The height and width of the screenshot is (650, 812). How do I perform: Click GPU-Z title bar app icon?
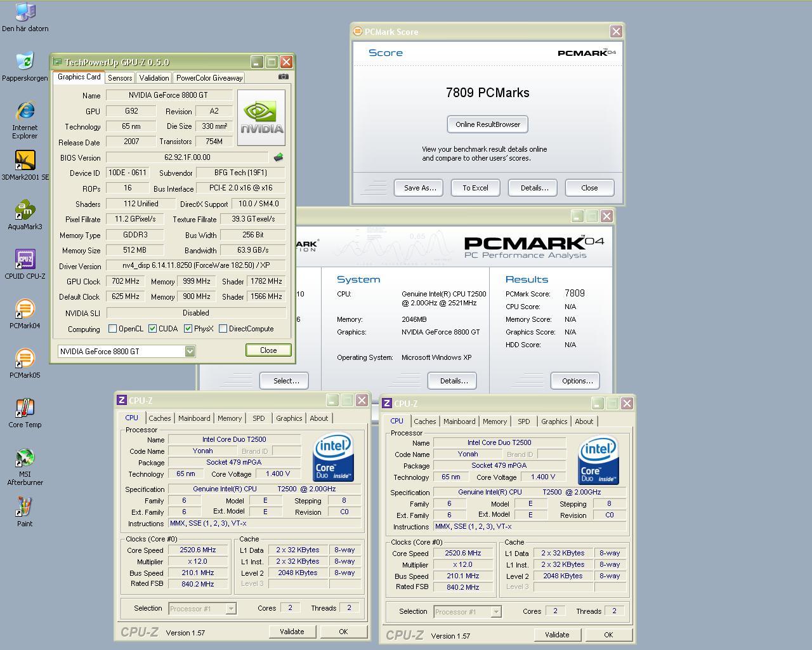point(58,62)
